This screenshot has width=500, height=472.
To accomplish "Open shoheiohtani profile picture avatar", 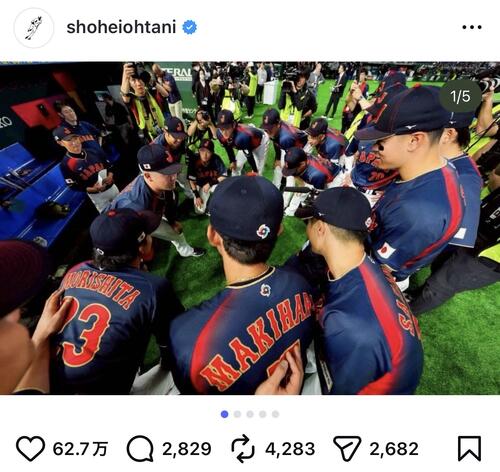I will 34,28.
